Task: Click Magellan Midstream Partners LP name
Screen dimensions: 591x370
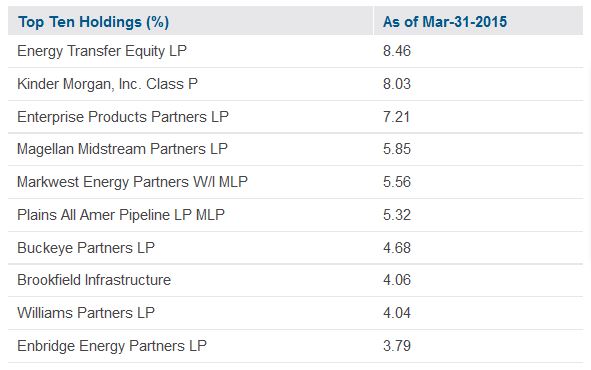Action: pos(122,149)
